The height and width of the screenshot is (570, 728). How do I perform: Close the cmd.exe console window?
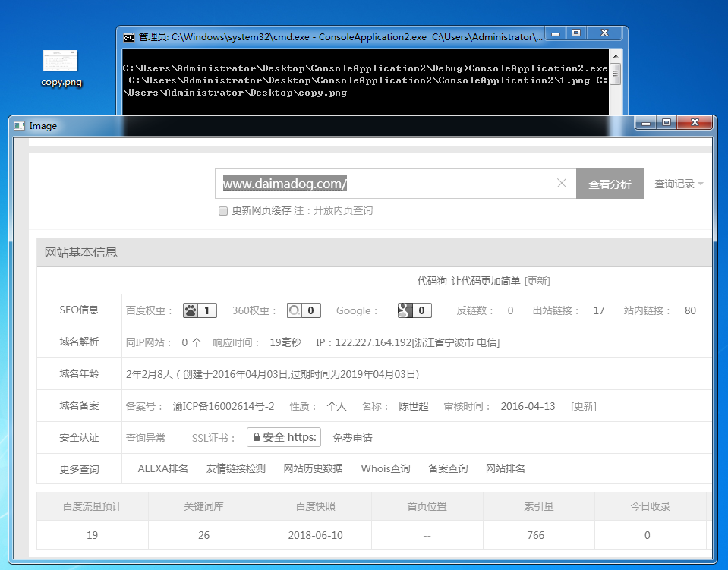coord(604,33)
